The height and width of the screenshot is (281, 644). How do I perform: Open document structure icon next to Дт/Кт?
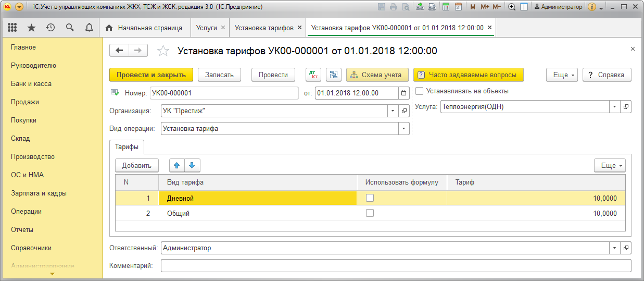[333, 75]
